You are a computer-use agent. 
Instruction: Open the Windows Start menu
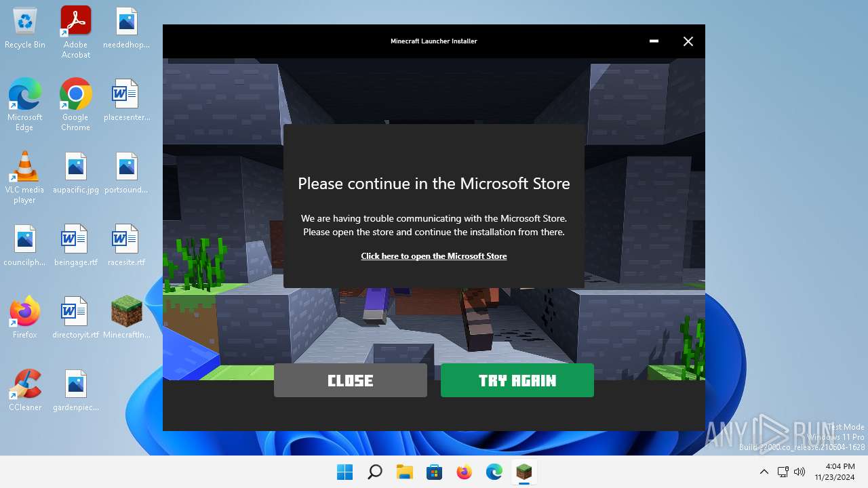[x=344, y=472]
